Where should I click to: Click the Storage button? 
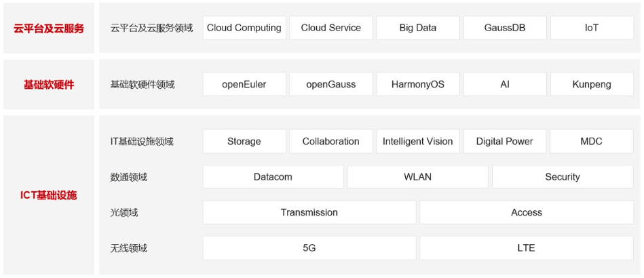point(244,142)
